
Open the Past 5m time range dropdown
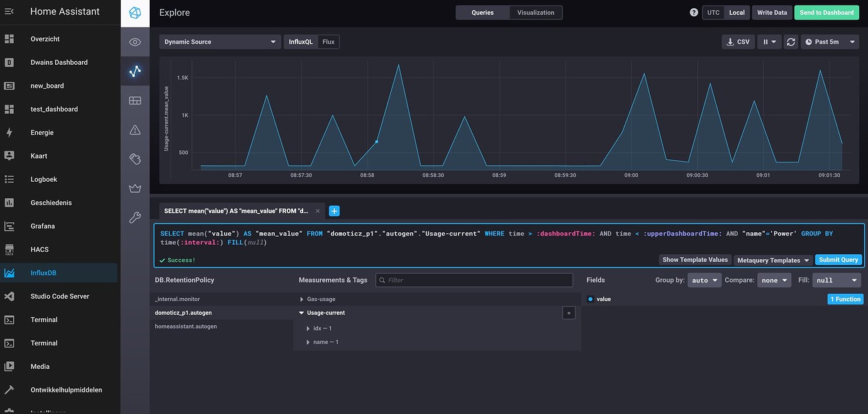point(830,41)
